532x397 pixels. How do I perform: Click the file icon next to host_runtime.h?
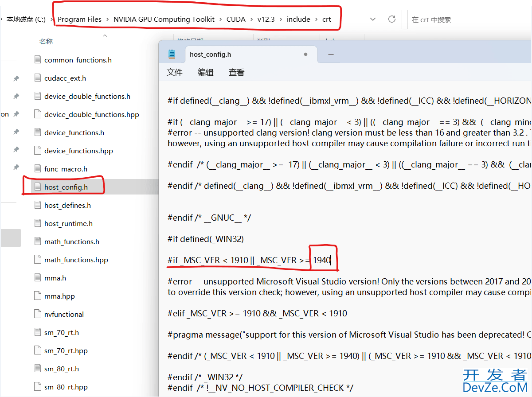coord(37,223)
